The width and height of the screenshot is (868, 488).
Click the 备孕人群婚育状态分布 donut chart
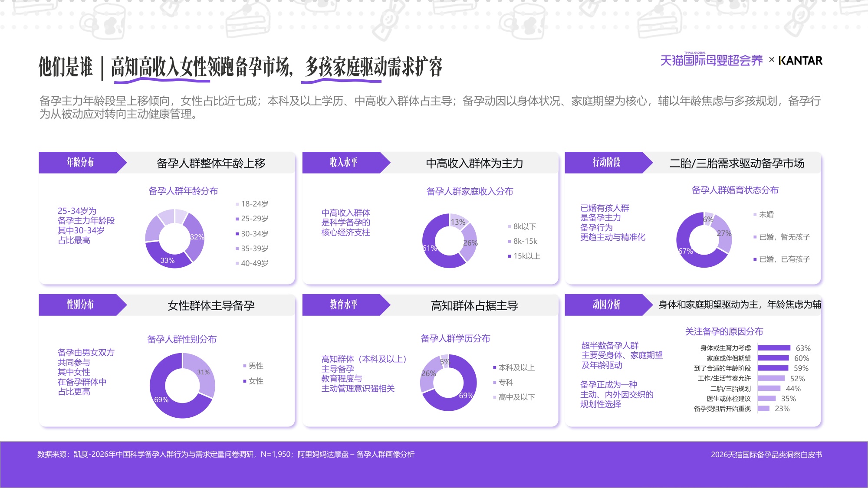tap(704, 239)
